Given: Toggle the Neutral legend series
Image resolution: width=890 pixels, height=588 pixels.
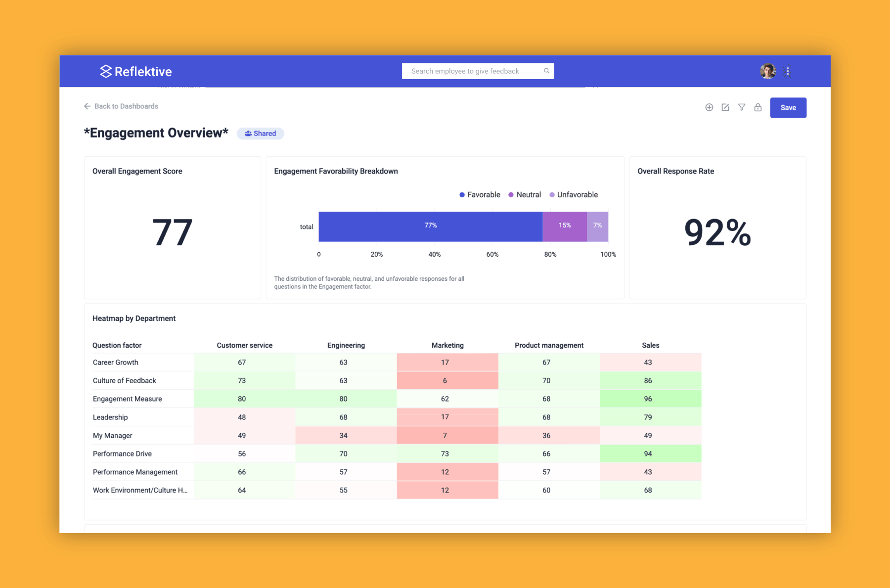Looking at the screenshot, I should [525, 194].
